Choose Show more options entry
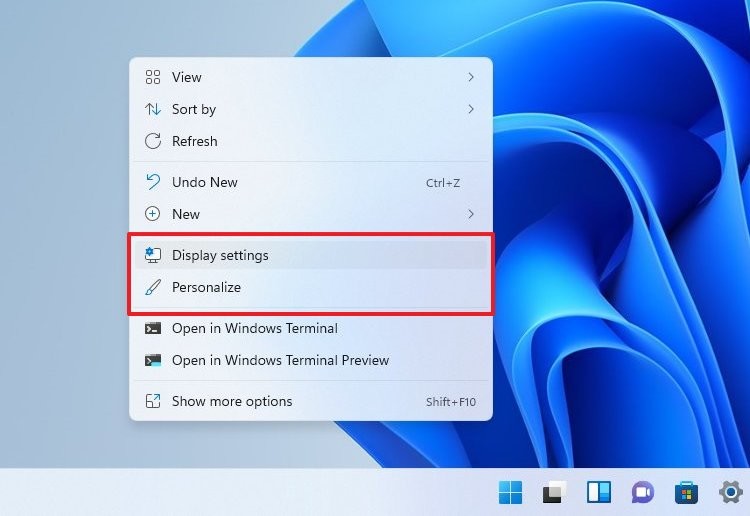The height and width of the screenshot is (516, 750). pyautogui.click(x=311, y=401)
